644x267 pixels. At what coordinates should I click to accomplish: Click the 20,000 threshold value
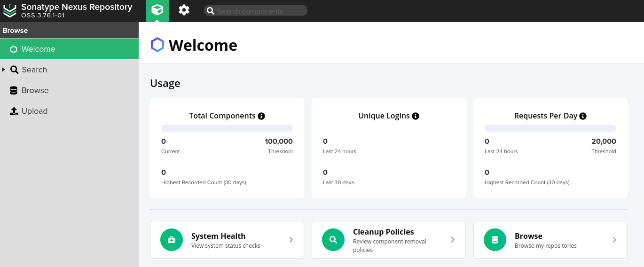coord(604,141)
